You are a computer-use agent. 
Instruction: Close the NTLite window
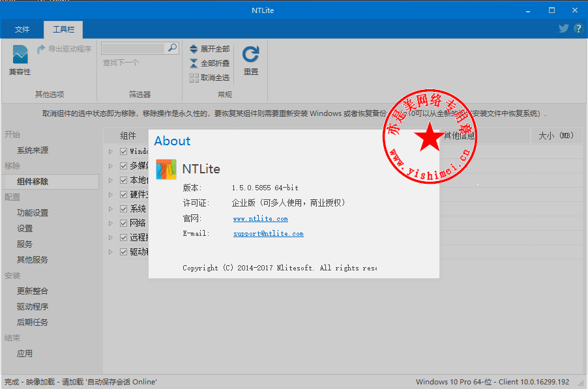pos(575,10)
